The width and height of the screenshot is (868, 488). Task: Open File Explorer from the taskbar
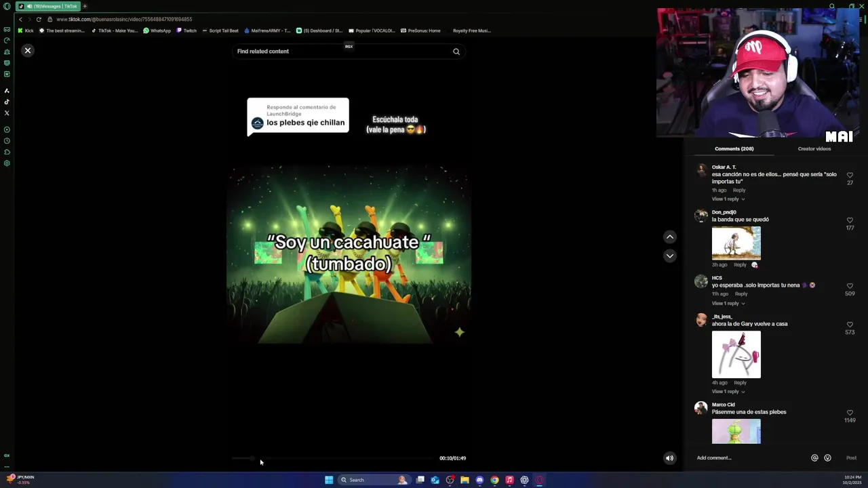coord(465,480)
